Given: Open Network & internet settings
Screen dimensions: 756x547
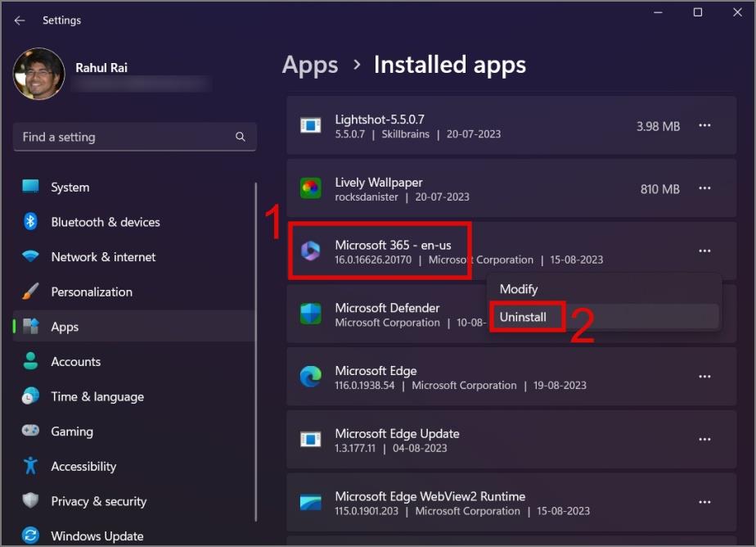Looking at the screenshot, I should (134, 256).
